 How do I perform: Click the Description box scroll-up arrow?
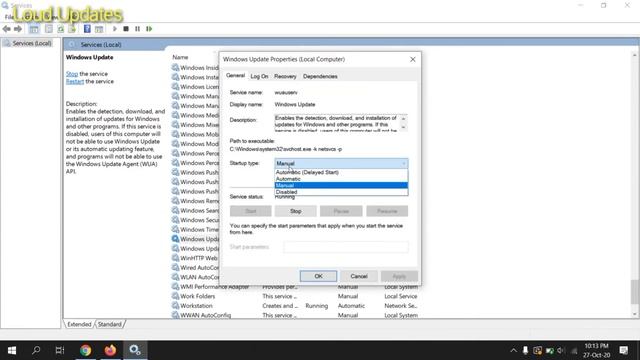click(x=403, y=119)
